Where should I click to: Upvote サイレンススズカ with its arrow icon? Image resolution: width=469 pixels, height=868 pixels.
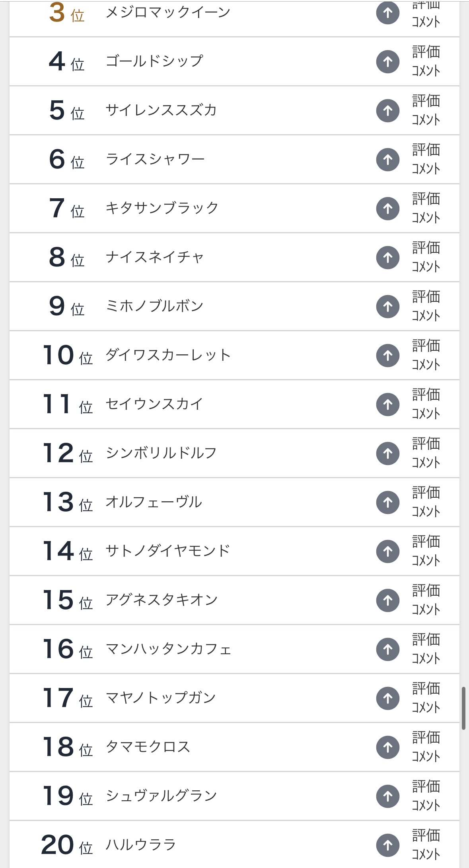(387, 110)
